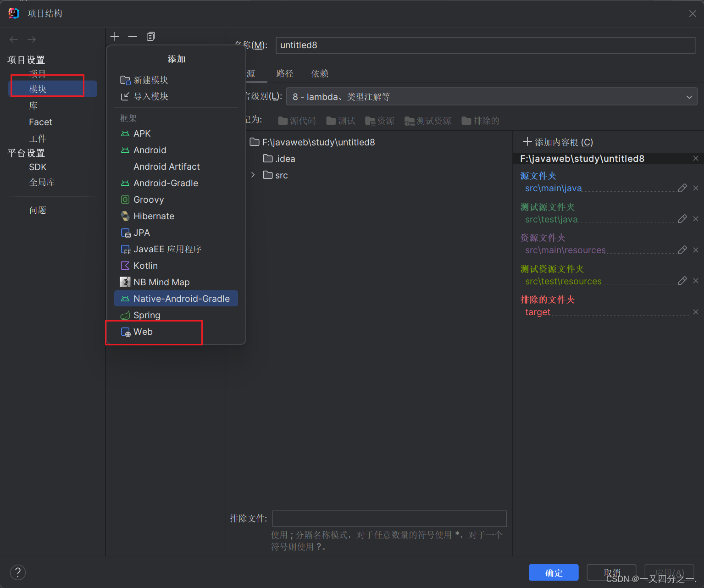Viewport: 704px width, 588px height.
Task: Edit properties of src\test\java
Action: 682,219
